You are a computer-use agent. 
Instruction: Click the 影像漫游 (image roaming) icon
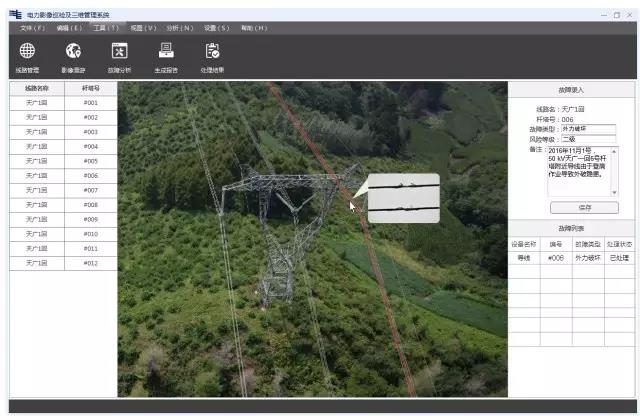(x=73, y=51)
